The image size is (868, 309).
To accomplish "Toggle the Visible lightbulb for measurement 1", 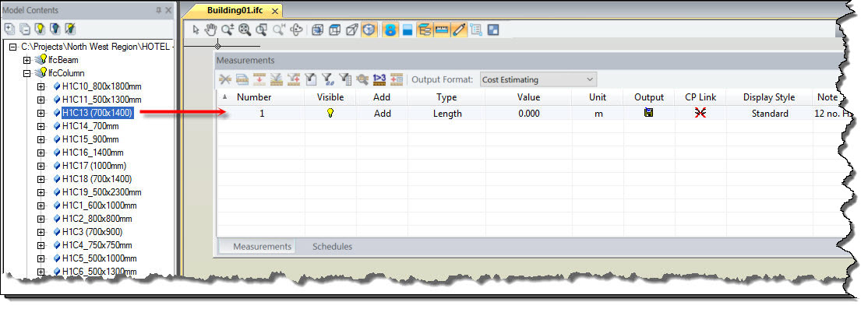I will click(330, 114).
